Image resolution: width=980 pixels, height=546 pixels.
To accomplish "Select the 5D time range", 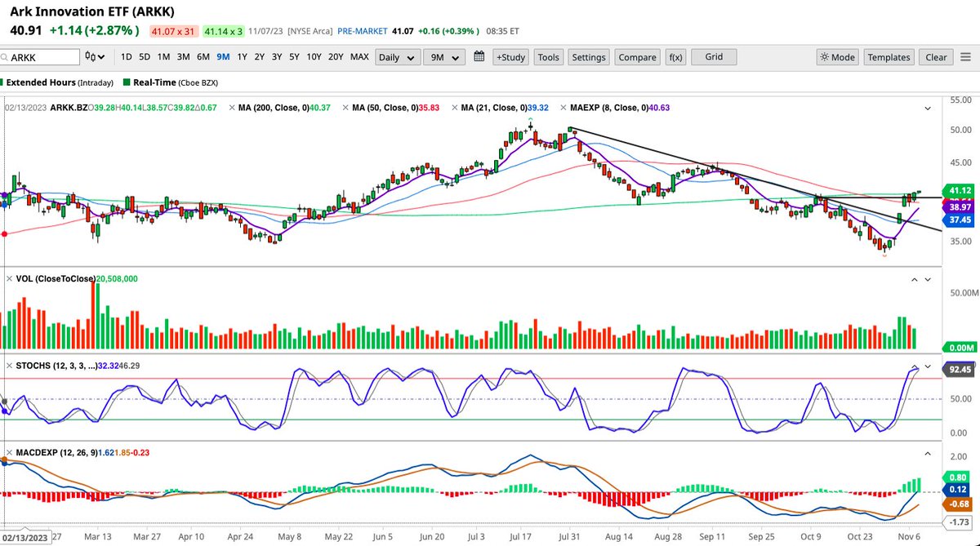I will tap(145, 57).
